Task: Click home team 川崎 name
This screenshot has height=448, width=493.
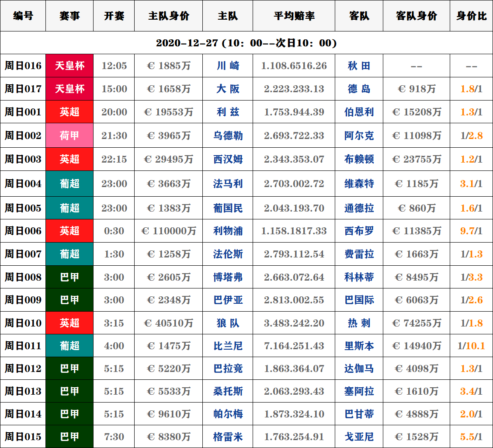Action: coord(228,66)
